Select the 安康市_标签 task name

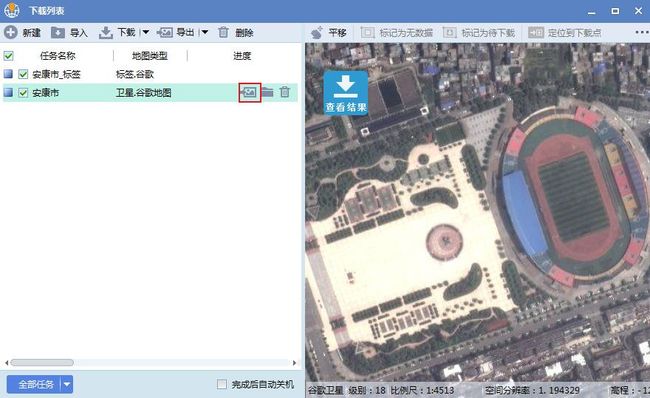(x=56, y=74)
